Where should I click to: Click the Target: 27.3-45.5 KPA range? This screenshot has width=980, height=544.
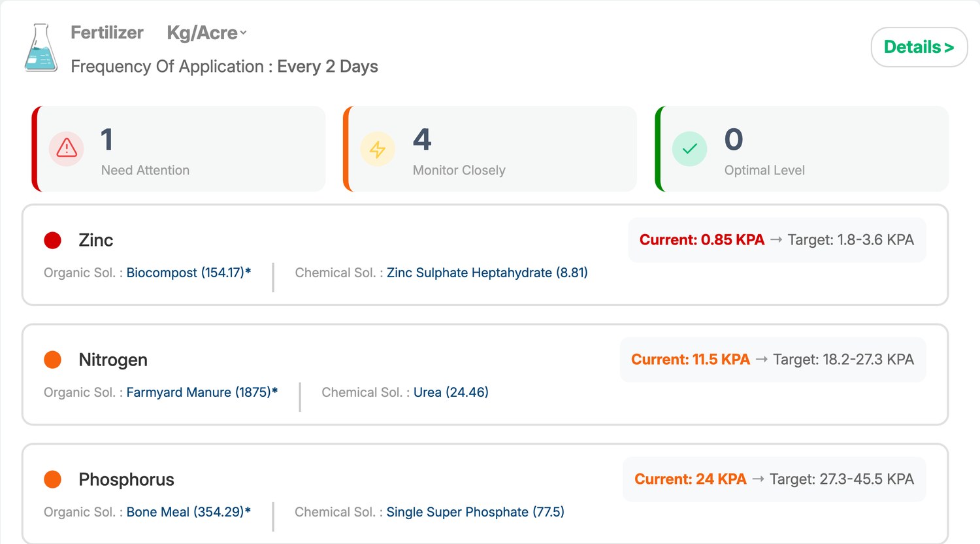841,479
